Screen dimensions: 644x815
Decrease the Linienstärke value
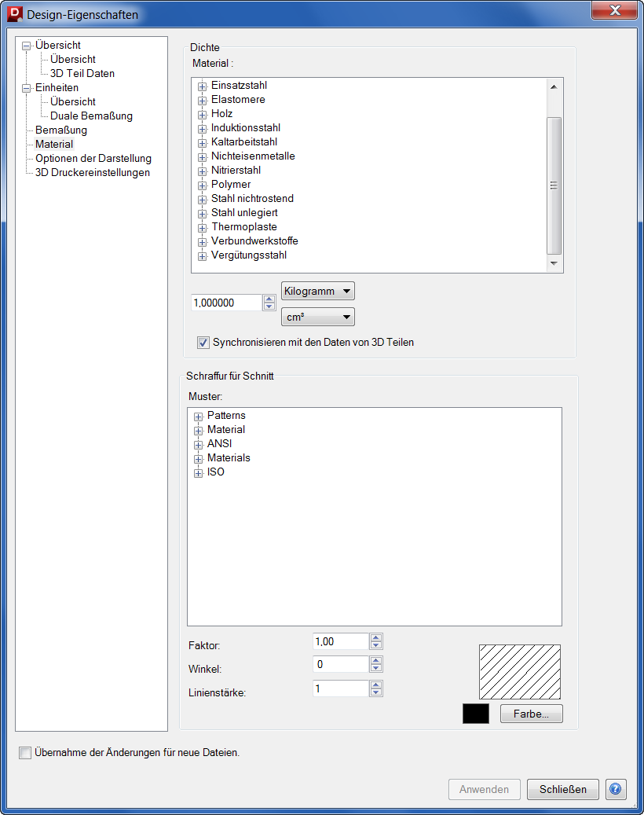coord(376,692)
